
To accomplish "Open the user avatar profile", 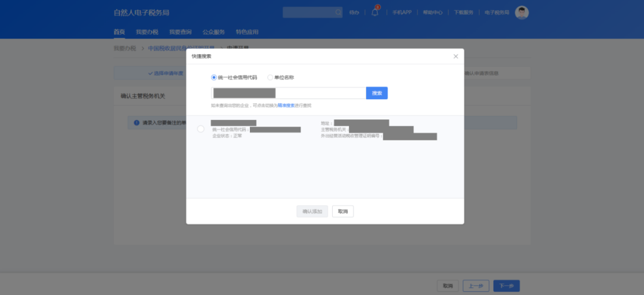I will coord(522,13).
